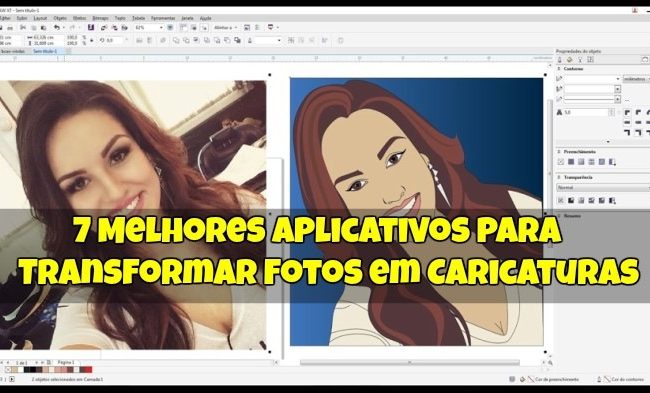The image size is (650, 393).
Task: Open the Texto menu
Action: (120, 18)
